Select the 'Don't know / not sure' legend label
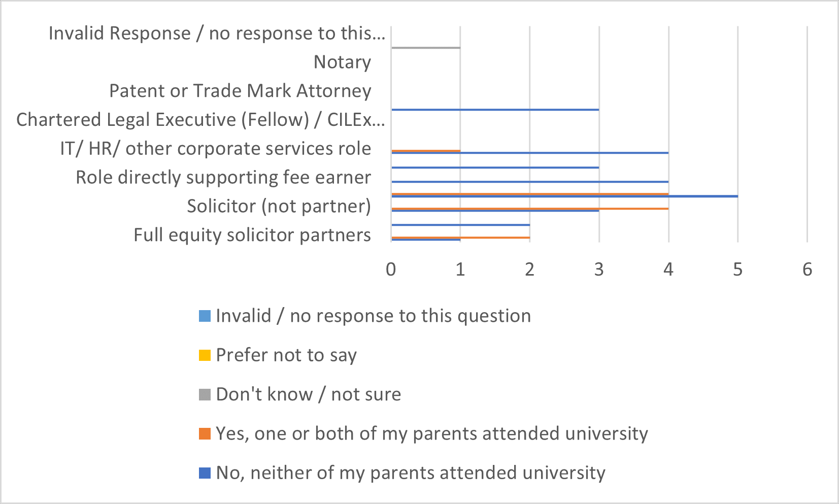The width and height of the screenshot is (839, 504). (308, 394)
